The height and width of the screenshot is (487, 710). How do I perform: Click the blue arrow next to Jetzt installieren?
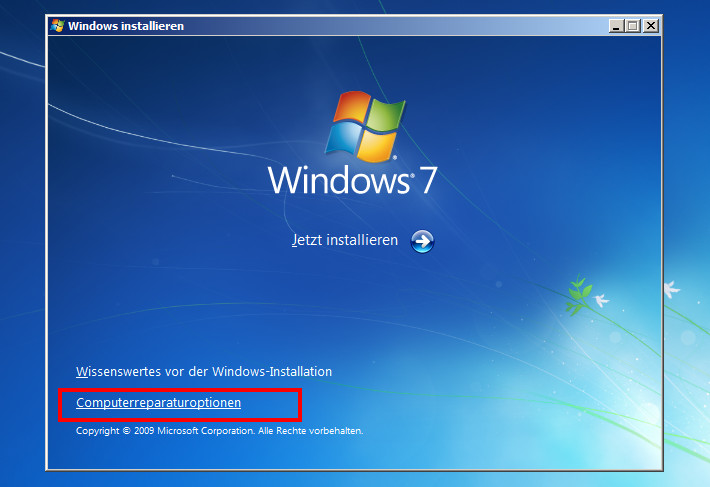coord(422,241)
